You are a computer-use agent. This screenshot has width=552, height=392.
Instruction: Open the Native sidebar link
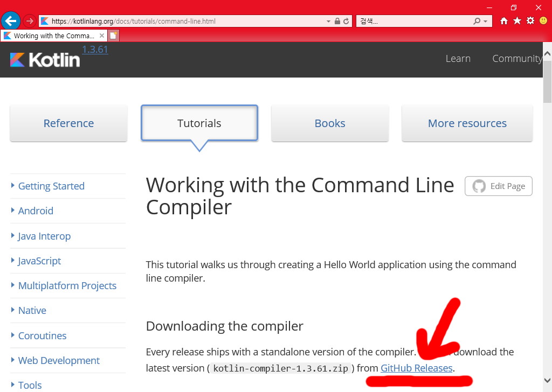32,311
